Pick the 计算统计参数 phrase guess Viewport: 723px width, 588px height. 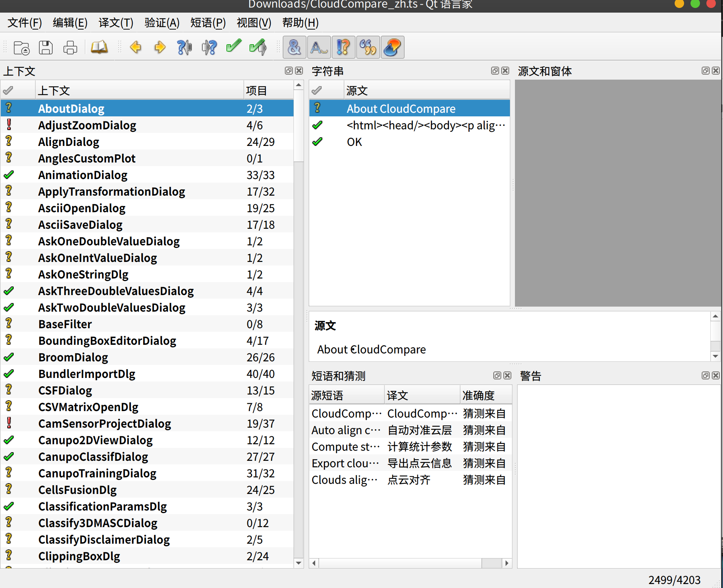coord(410,447)
